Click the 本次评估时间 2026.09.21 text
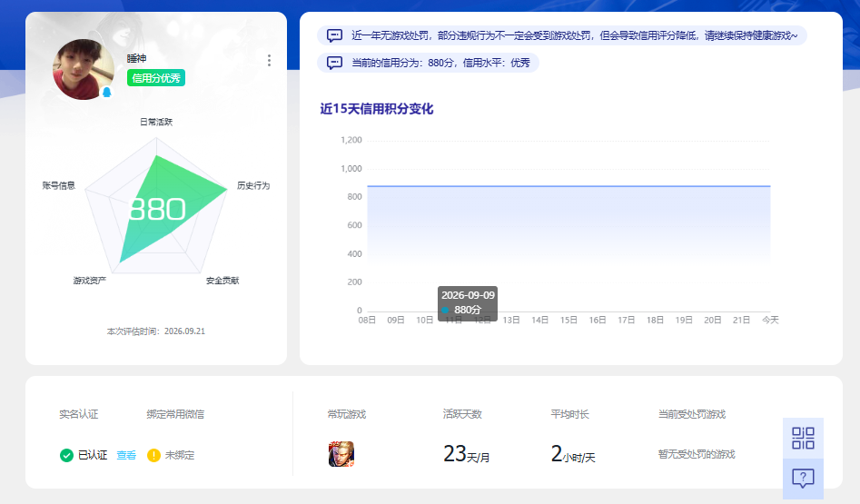The width and height of the screenshot is (860, 504). tap(156, 331)
